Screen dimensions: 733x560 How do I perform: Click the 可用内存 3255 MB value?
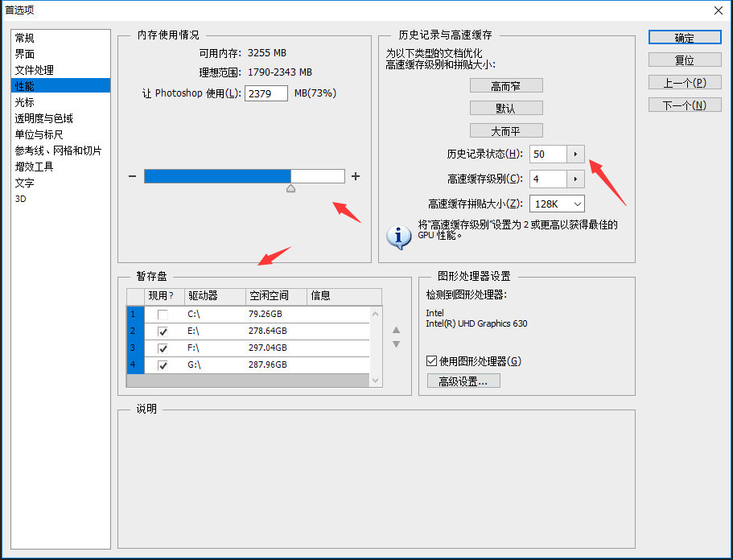(x=267, y=53)
